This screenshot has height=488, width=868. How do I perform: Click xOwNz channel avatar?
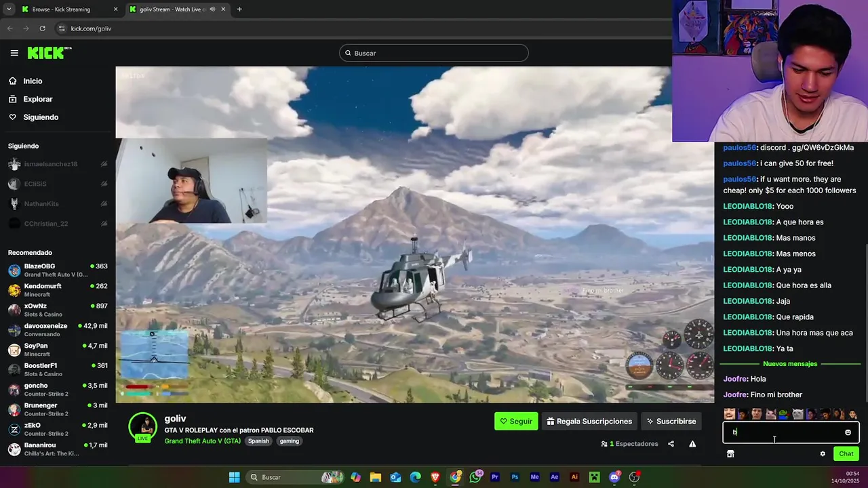[14, 310]
